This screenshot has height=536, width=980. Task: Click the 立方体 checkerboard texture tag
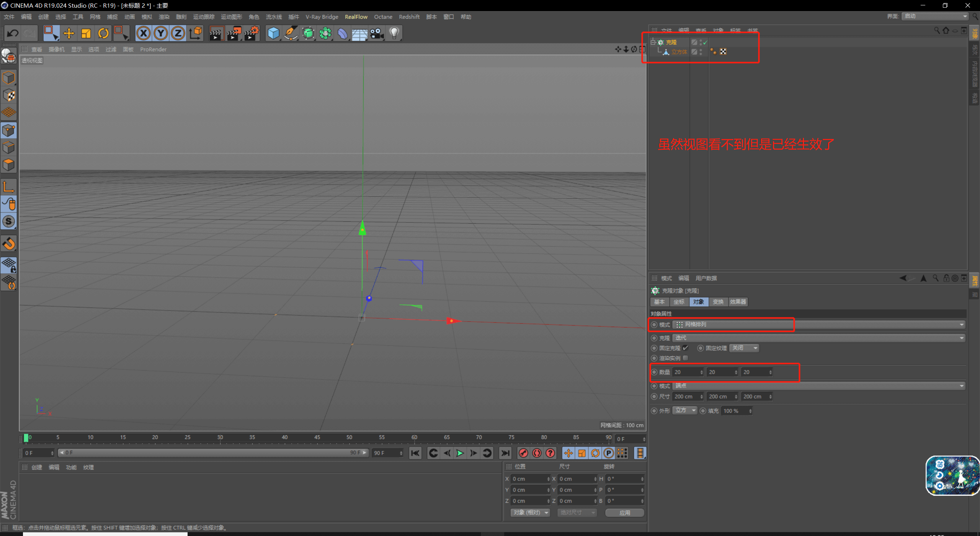pos(723,52)
